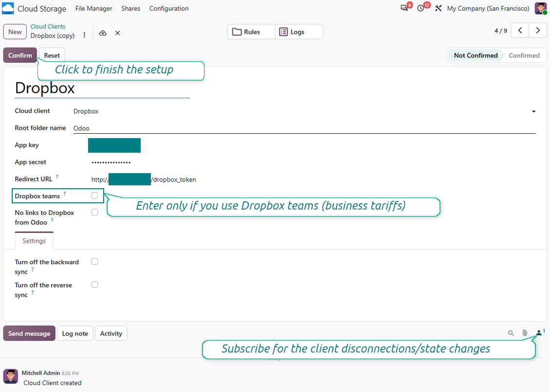This screenshot has height=392, width=550.
Task: Open the Configuration menu
Action: [169, 8]
